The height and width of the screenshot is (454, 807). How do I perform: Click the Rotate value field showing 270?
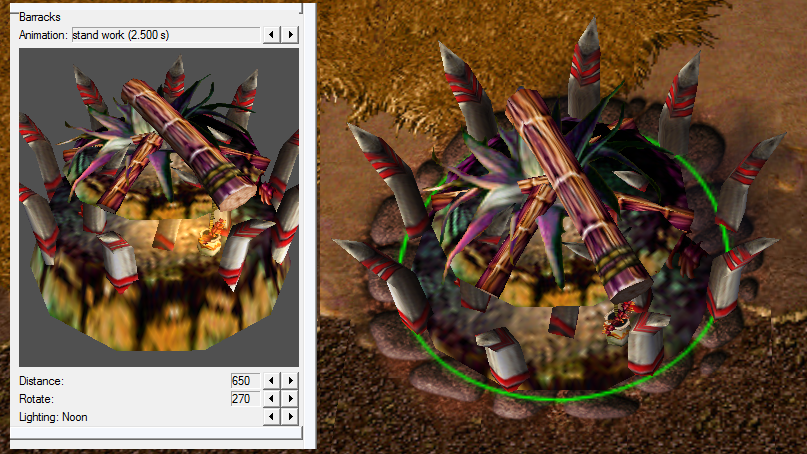coord(245,399)
